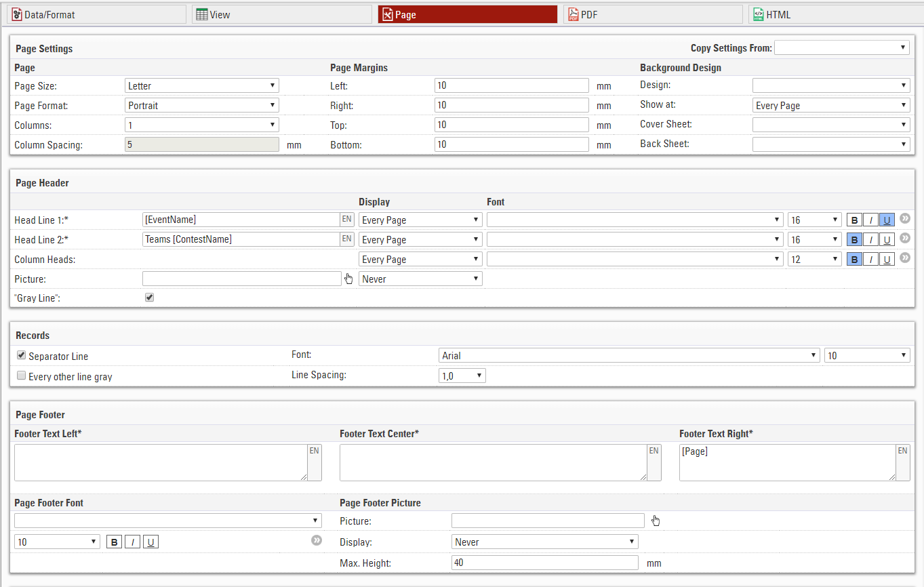Click EN button on Footer Text Left
The width and height of the screenshot is (924, 587).
315,462
